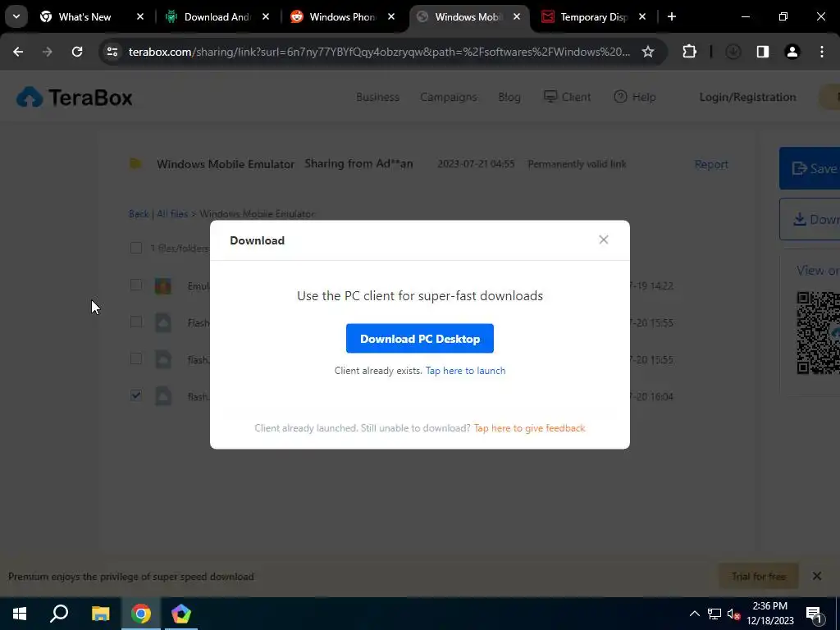The image size is (840, 630).
Task: Click Trial for free button
Action: (758, 577)
